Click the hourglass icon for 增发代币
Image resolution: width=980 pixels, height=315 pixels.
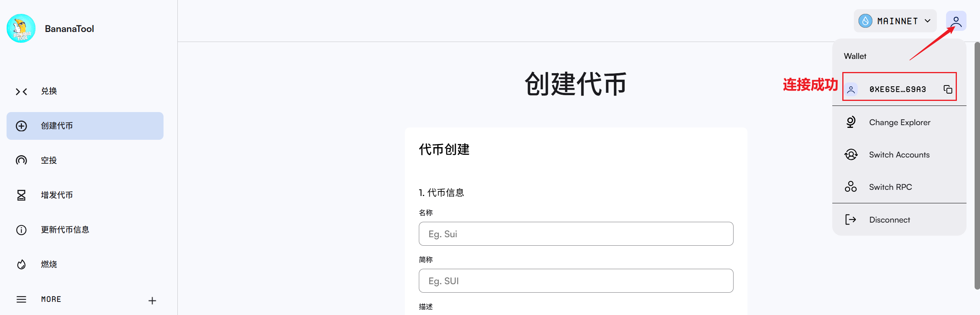pos(21,195)
